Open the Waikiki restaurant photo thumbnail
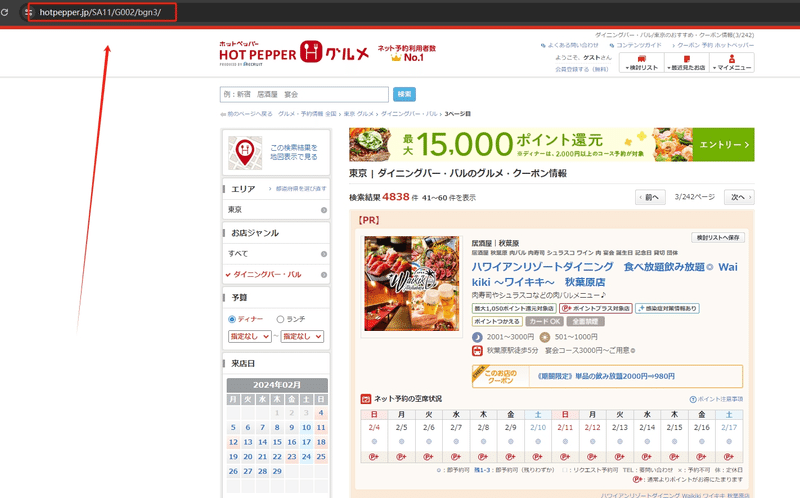Image resolution: width=800 pixels, height=498 pixels. pos(411,283)
